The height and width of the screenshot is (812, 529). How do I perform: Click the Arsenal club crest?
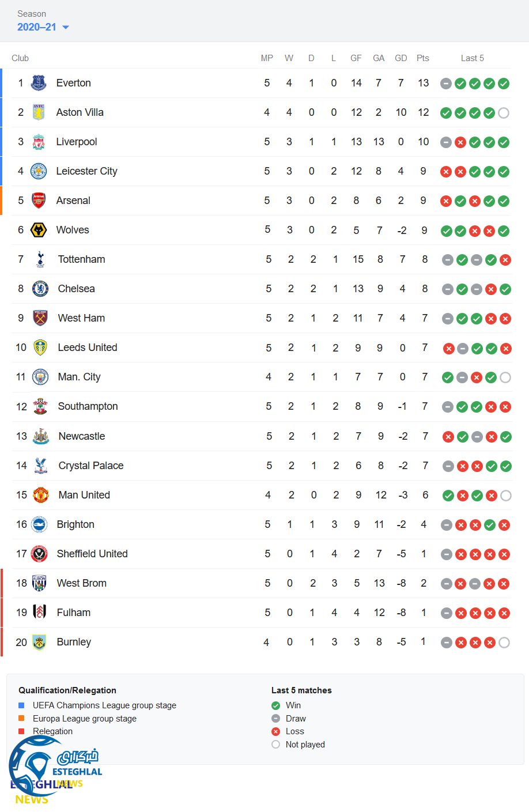click(x=39, y=201)
